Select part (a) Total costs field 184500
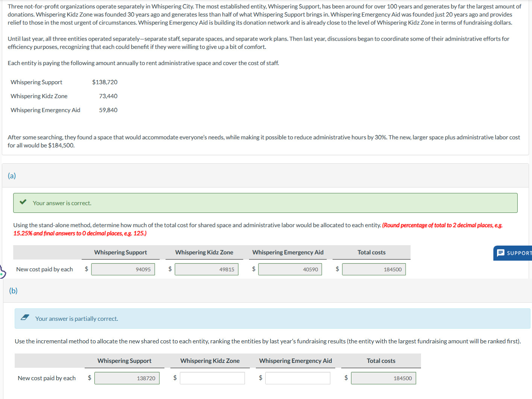532x399 pixels. coord(374,269)
